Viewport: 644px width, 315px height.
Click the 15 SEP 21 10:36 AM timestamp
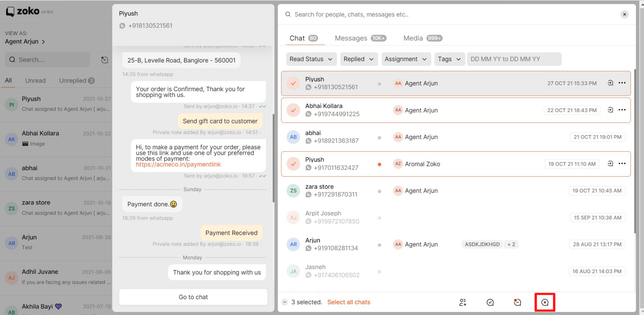[597, 218]
